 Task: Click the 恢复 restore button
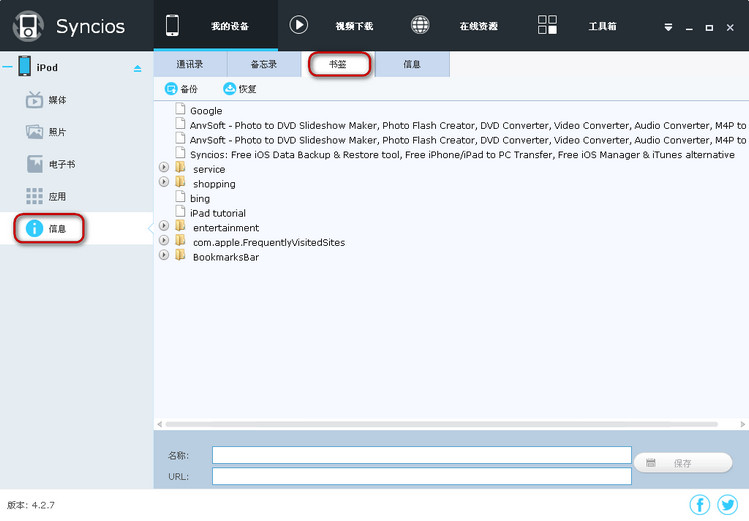coord(240,89)
